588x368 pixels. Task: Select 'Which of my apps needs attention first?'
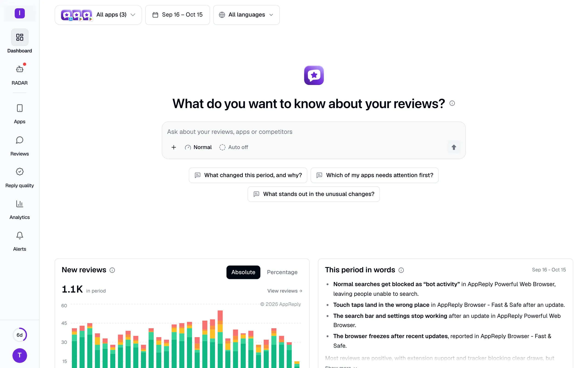click(374, 175)
